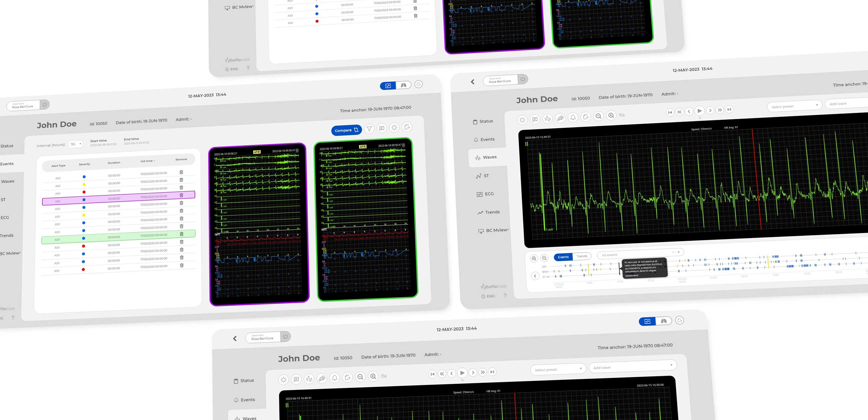Viewport: 868px width, 420px height.
Task: Open the filter icon in comparison panel
Action: (x=369, y=129)
